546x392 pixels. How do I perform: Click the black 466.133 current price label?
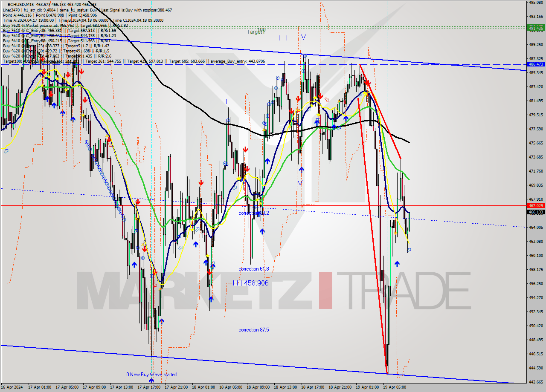536,212
